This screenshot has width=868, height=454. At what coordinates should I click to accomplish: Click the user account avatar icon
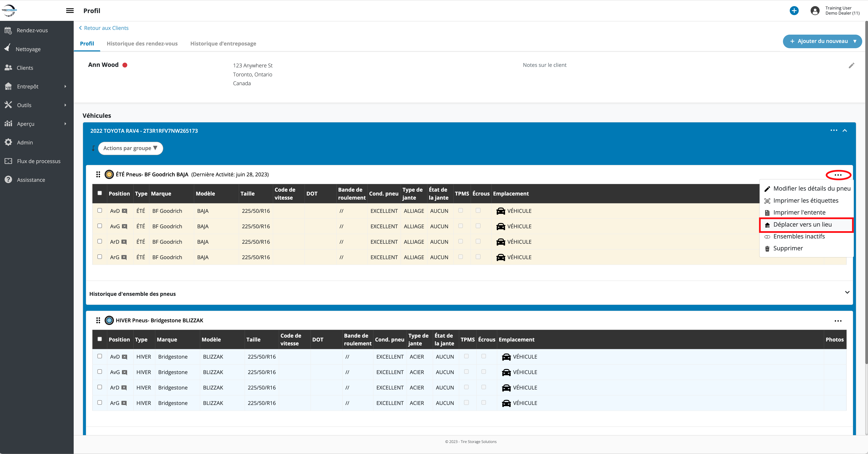click(815, 11)
